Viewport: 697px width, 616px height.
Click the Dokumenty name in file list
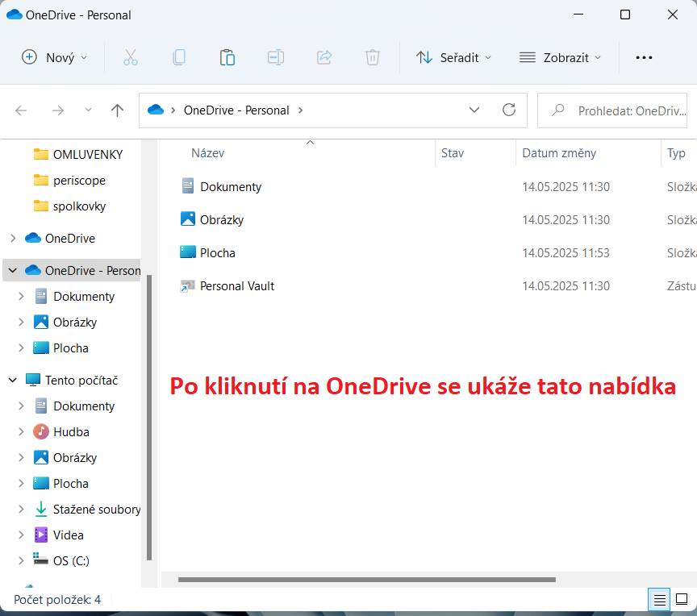(231, 187)
